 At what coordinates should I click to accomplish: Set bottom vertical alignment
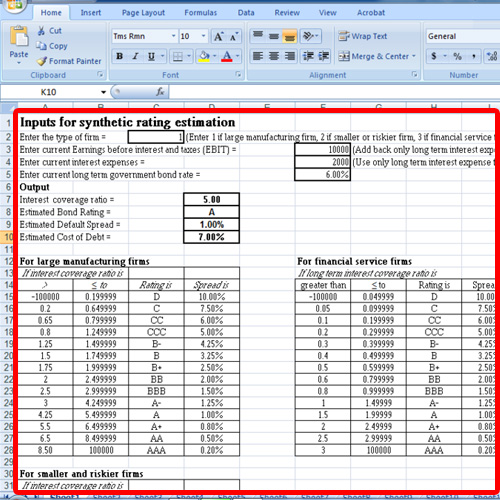289,36
